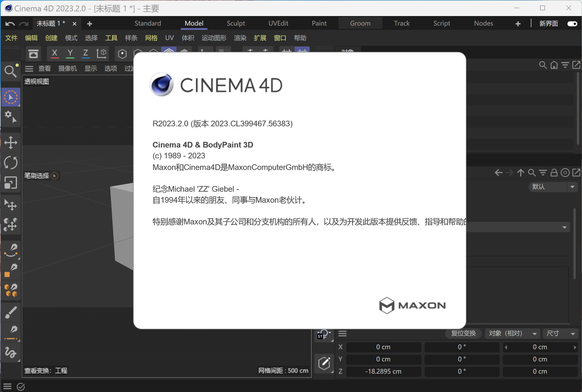
Task: Click the 复位变换 button
Action: pyautogui.click(x=463, y=334)
